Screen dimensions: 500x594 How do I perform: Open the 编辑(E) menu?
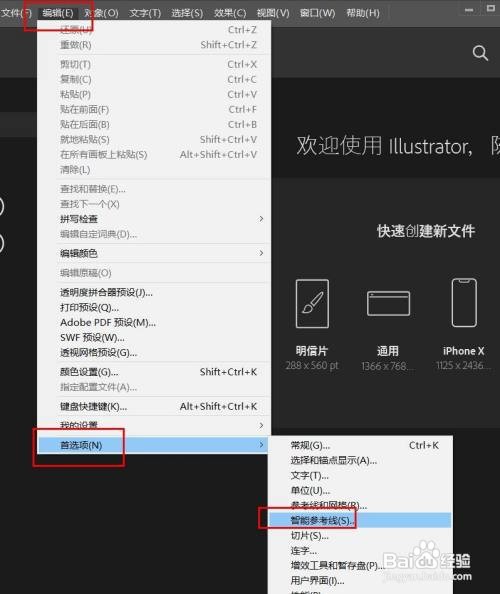[58, 13]
